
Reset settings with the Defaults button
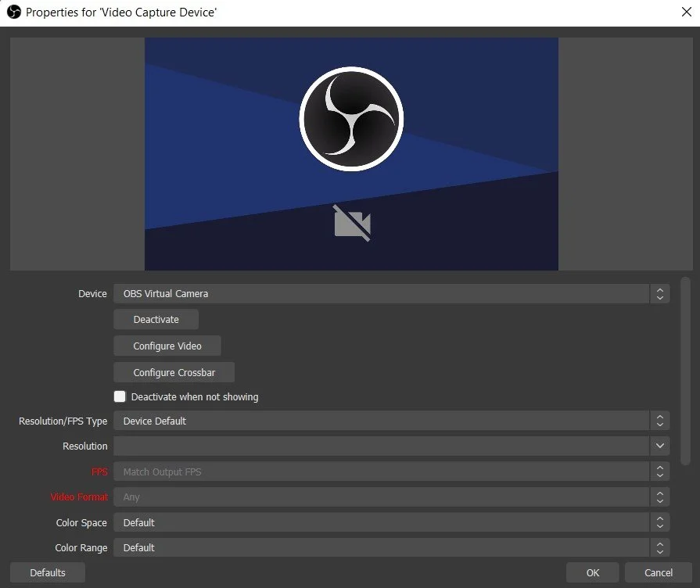tap(48, 572)
